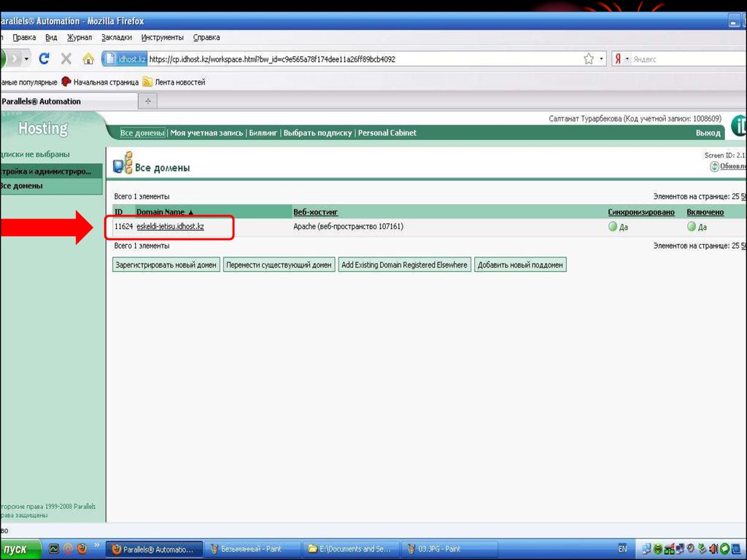The height and width of the screenshot is (560, 747).
Task: Open the eskeldi-jetisu.idhost.kz domain link
Action: point(170,227)
